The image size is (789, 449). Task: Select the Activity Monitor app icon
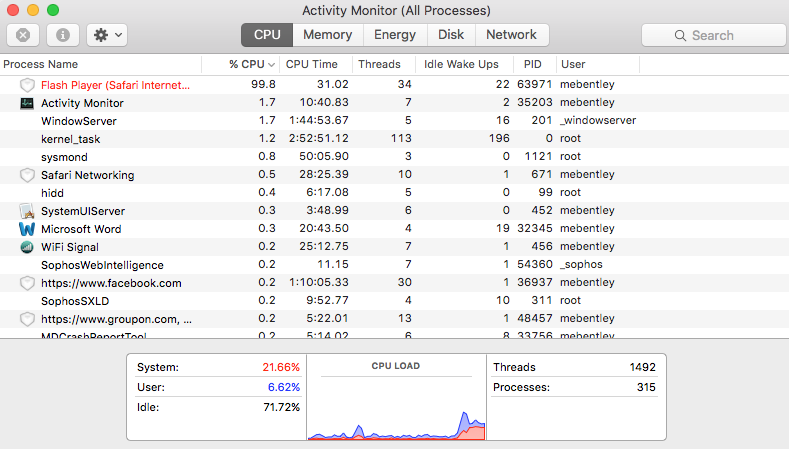pos(27,103)
